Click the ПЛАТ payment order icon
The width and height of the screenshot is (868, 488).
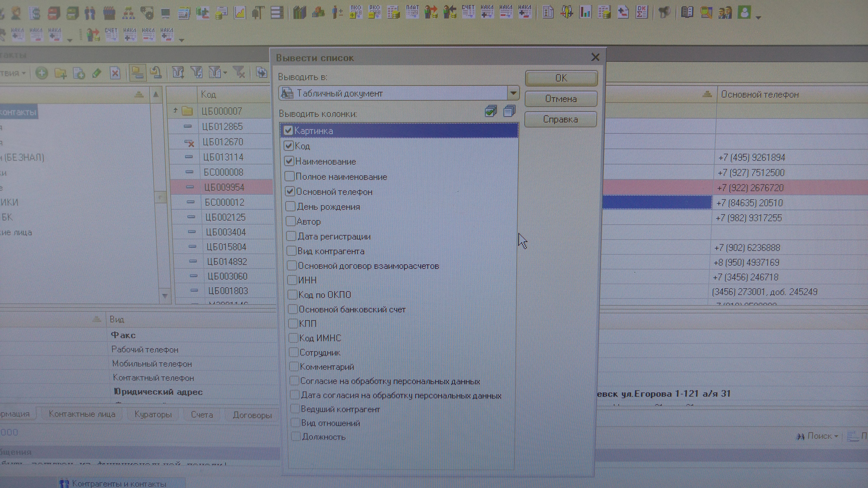click(412, 12)
